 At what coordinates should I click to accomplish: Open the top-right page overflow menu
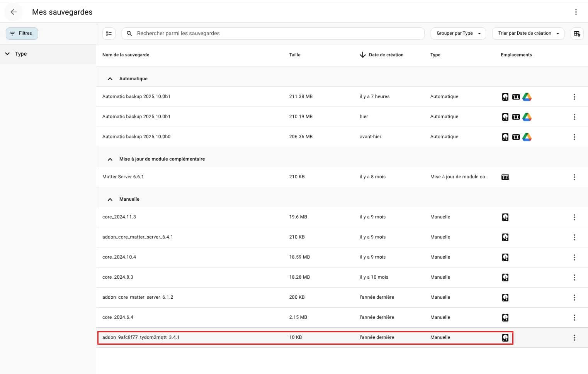(x=576, y=12)
